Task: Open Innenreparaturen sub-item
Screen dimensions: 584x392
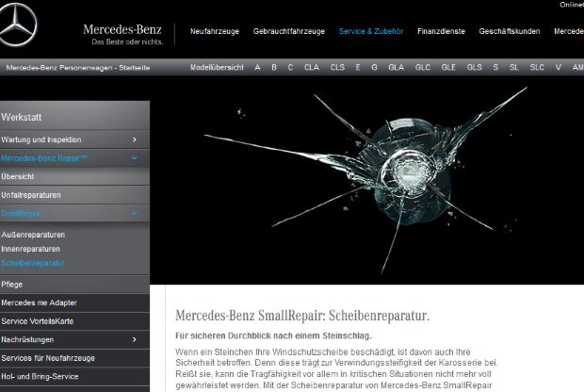Action: (30, 249)
